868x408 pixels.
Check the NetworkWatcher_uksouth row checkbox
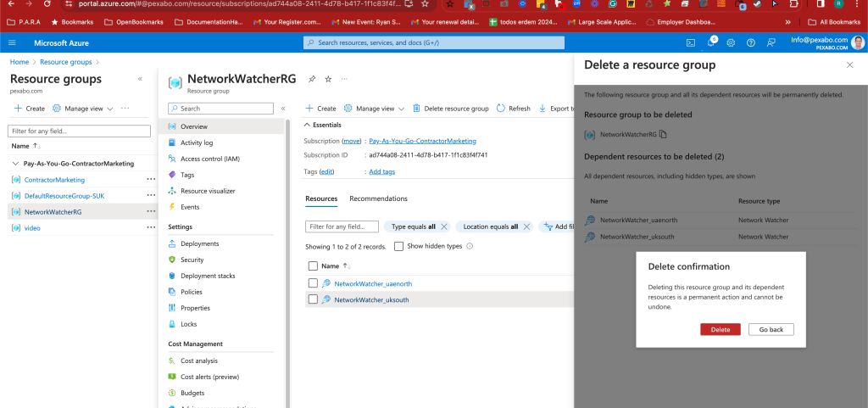click(x=313, y=299)
